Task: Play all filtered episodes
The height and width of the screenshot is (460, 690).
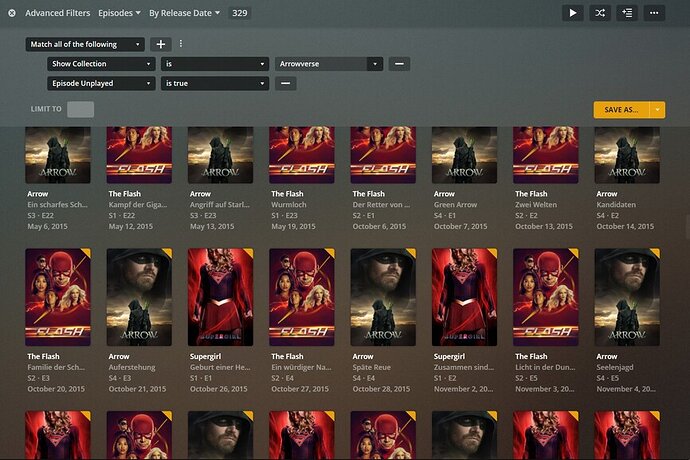Action: (573, 13)
